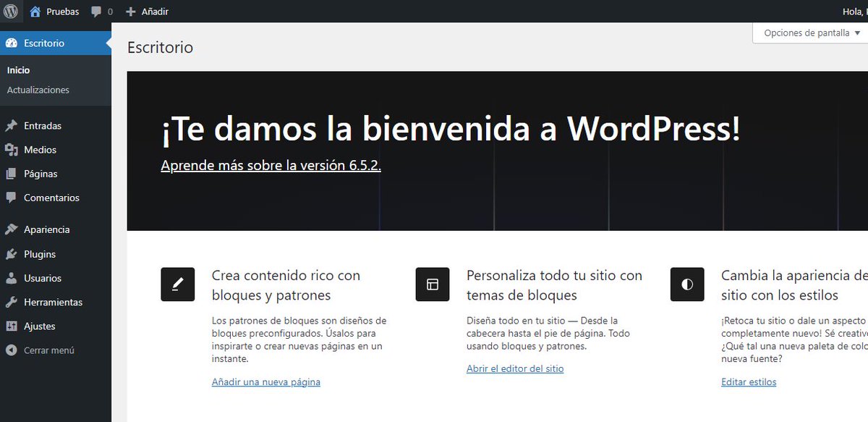Click the Páginas pages icon
868x422 pixels.
coord(11,174)
